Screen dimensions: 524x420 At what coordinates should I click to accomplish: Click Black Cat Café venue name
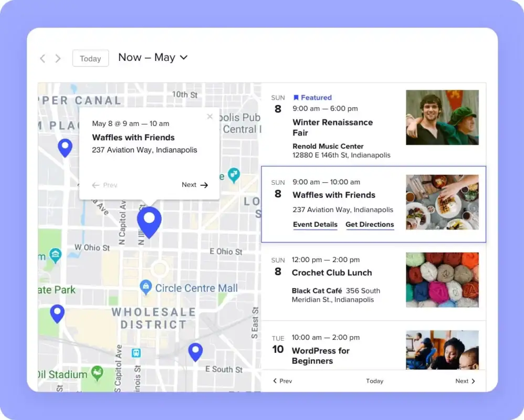tap(317, 291)
